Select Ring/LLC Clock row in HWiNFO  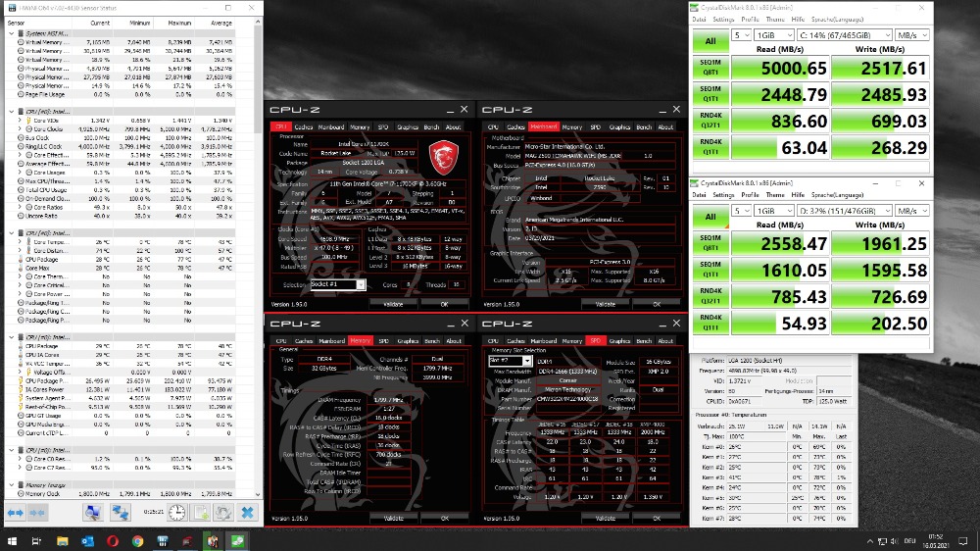[120, 146]
